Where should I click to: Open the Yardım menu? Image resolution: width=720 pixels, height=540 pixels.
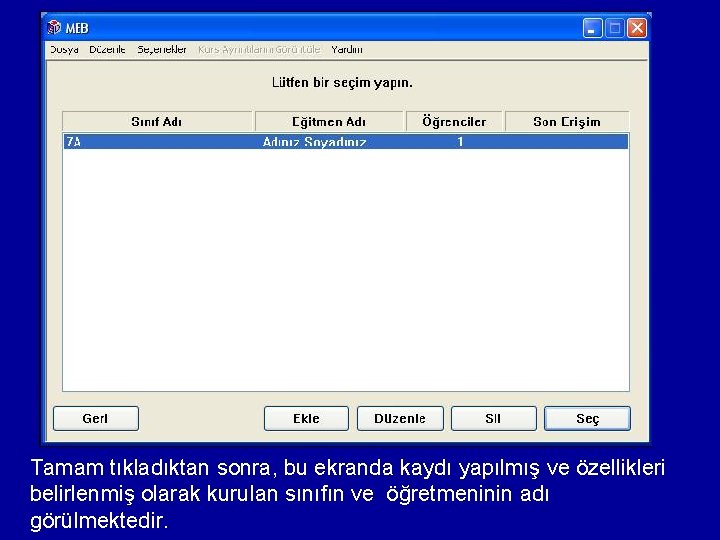(x=347, y=50)
